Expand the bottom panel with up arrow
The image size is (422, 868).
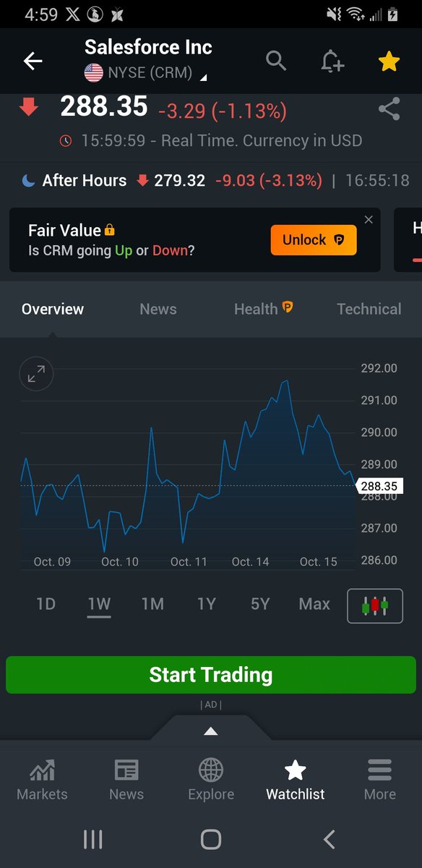pyautogui.click(x=211, y=731)
